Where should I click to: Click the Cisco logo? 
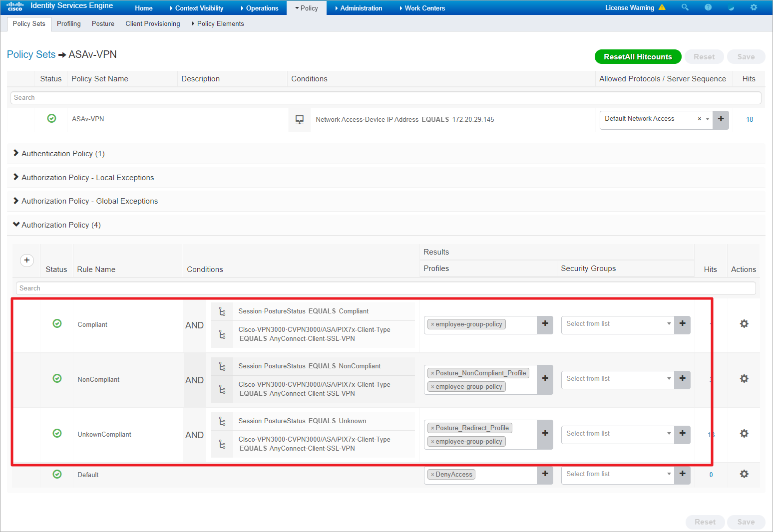[15, 6]
